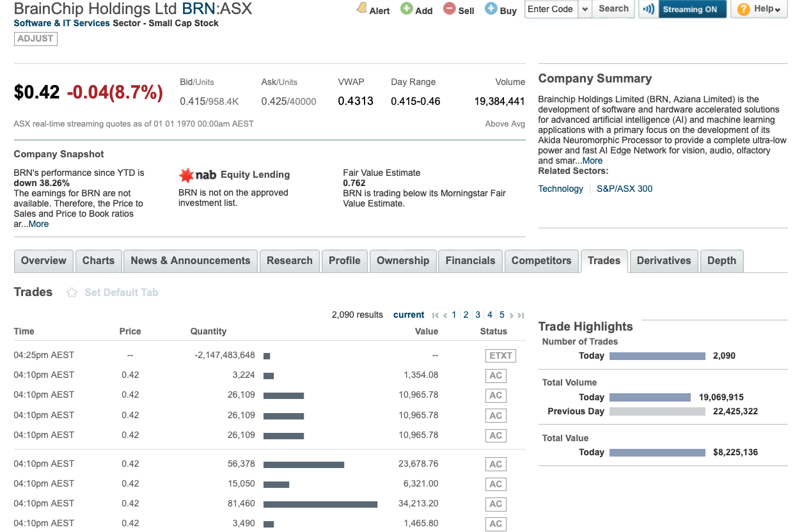
Task: Toggle the ADJUST price button
Action: coord(36,38)
